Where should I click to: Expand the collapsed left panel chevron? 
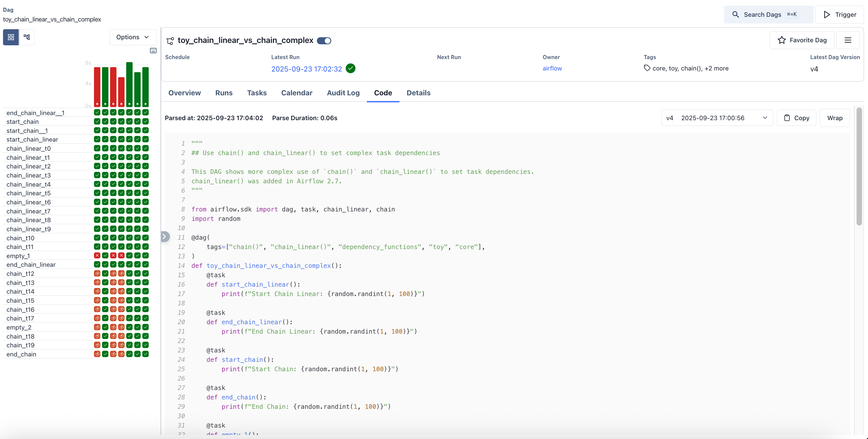tap(165, 237)
